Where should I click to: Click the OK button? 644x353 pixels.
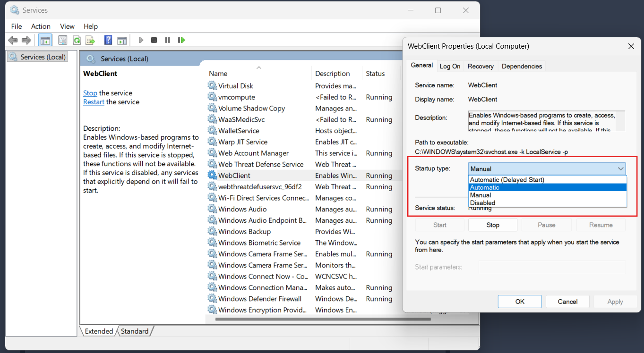520,302
